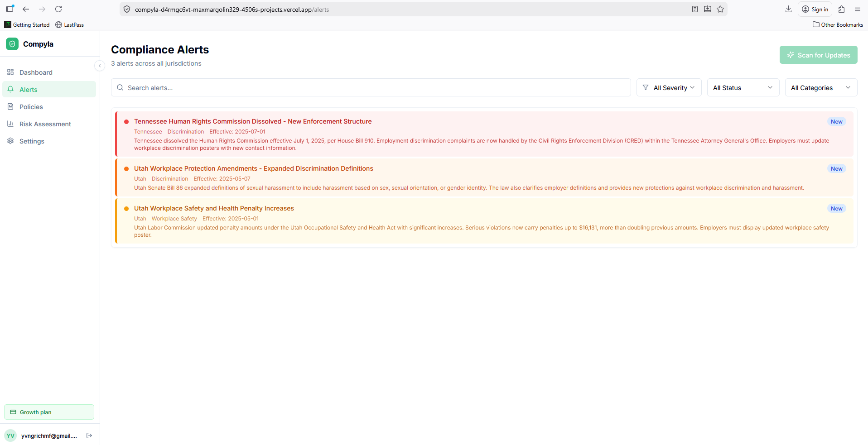Click the Dashboard grid icon
The image size is (868, 445).
[x=10, y=72]
